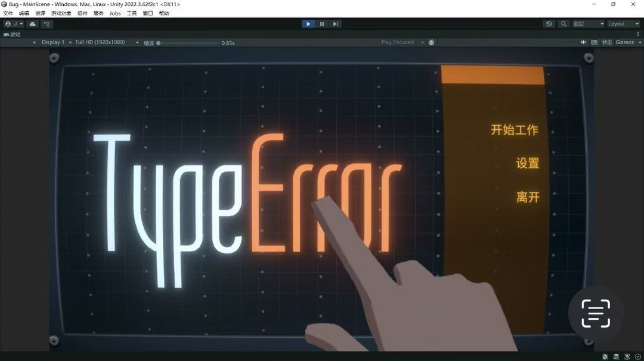Open the Gizmos dropdown

[x=626, y=42]
